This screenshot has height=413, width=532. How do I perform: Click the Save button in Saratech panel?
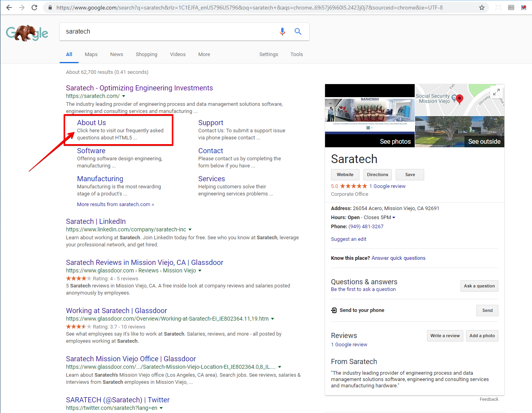(410, 175)
